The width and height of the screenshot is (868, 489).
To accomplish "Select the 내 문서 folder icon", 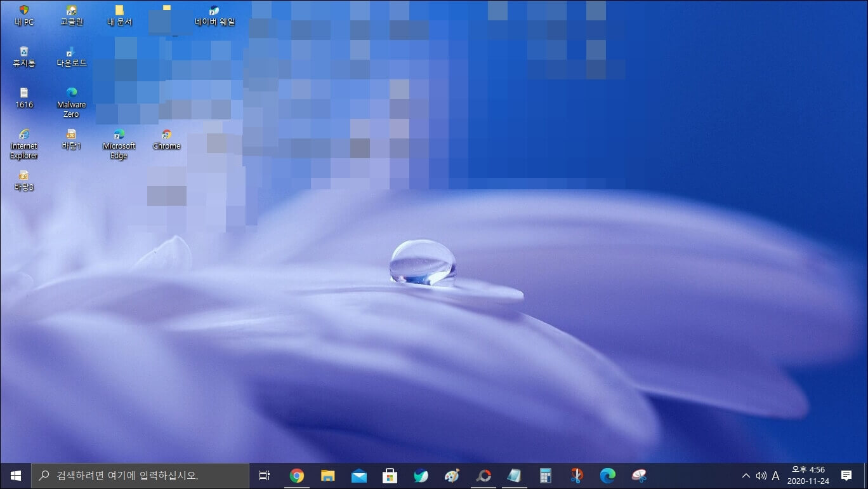I will pos(119,16).
